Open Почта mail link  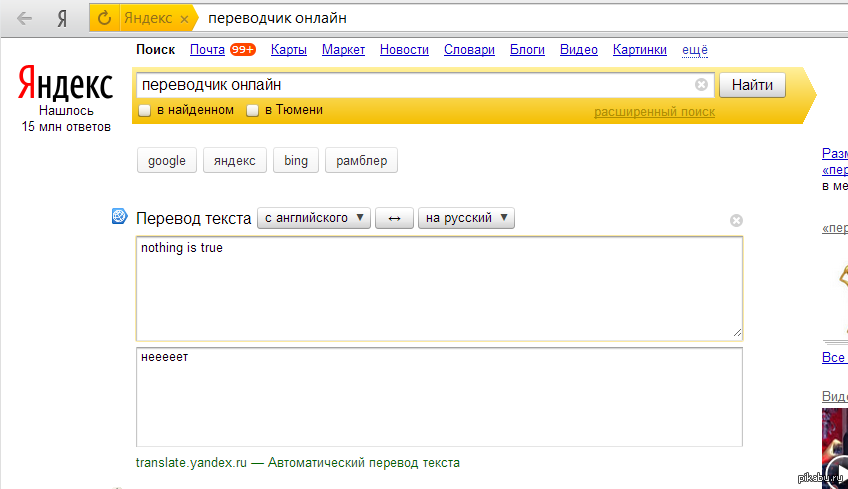click(x=207, y=50)
